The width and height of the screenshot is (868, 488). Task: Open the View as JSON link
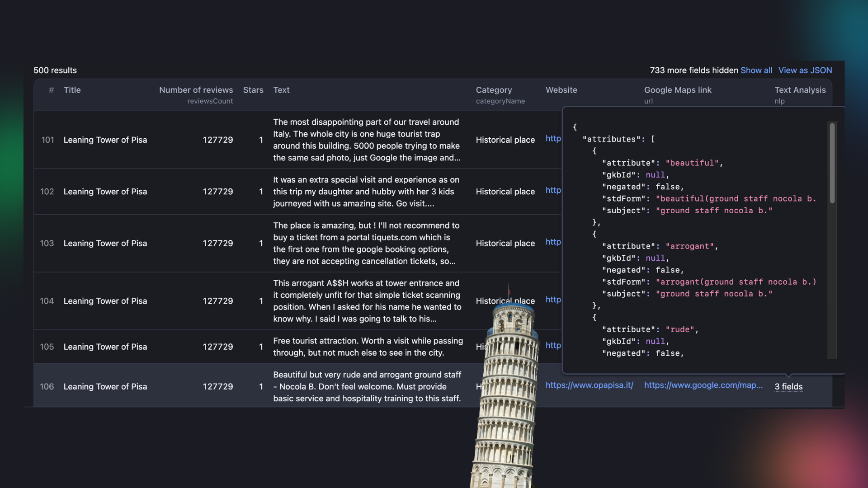coord(805,70)
